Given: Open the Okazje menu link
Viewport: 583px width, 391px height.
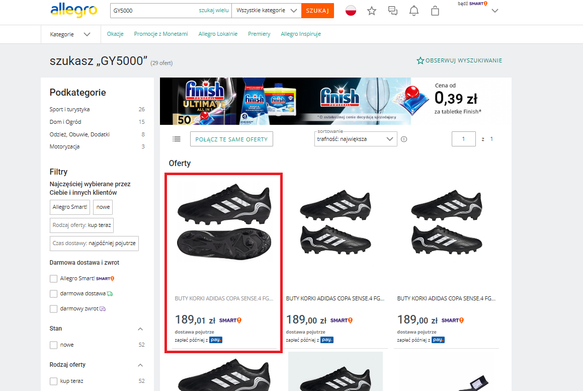Looking at the screenshot, I should tap(115, 34).
